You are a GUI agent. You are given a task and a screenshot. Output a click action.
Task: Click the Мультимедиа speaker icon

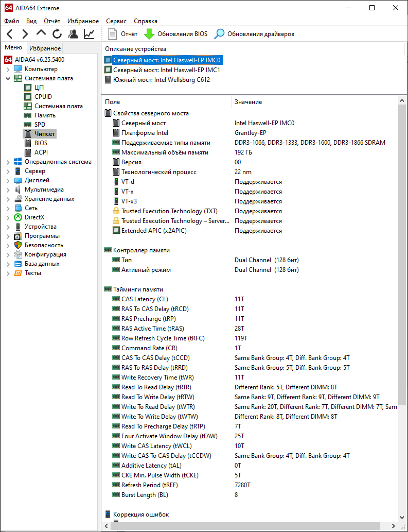click(18, 190)
